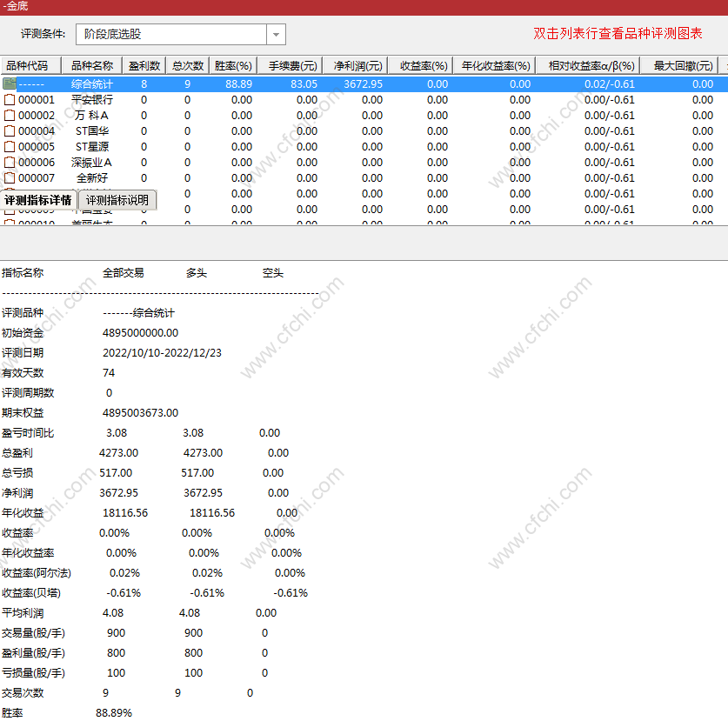The height and width of the screenshot is (721, 728).
Task: Select the 全新好 row name
Action: click(91, 178)
